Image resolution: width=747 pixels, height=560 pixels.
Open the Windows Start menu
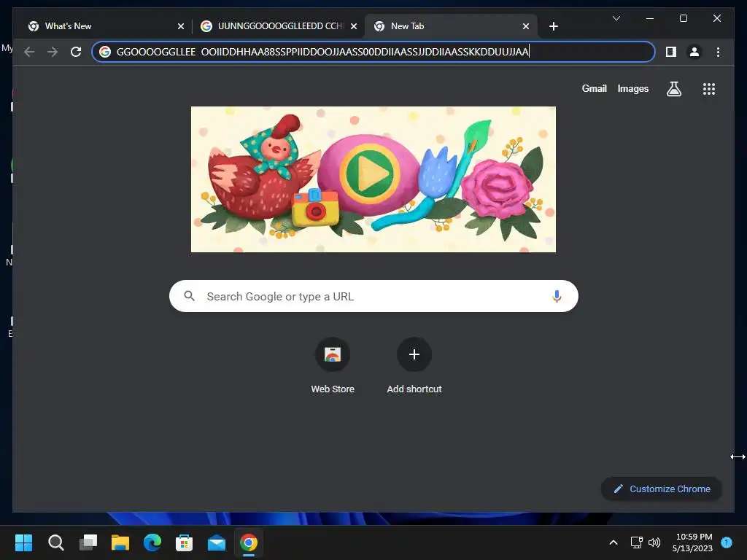[23, 542]
